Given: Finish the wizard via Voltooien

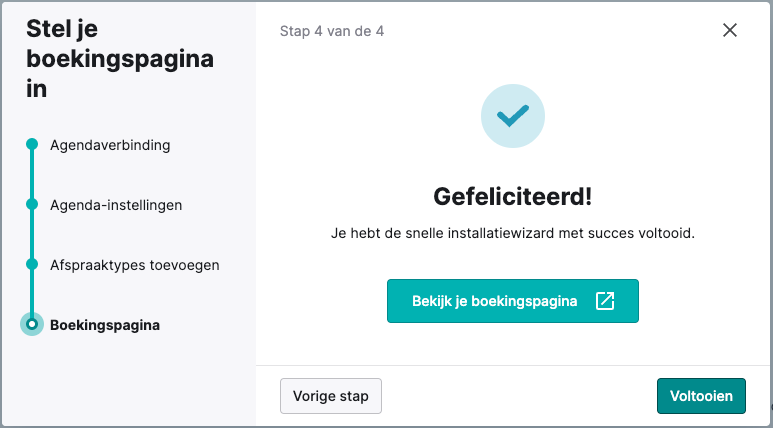Looking at the screenshot, I should click(x=701, y=396).
